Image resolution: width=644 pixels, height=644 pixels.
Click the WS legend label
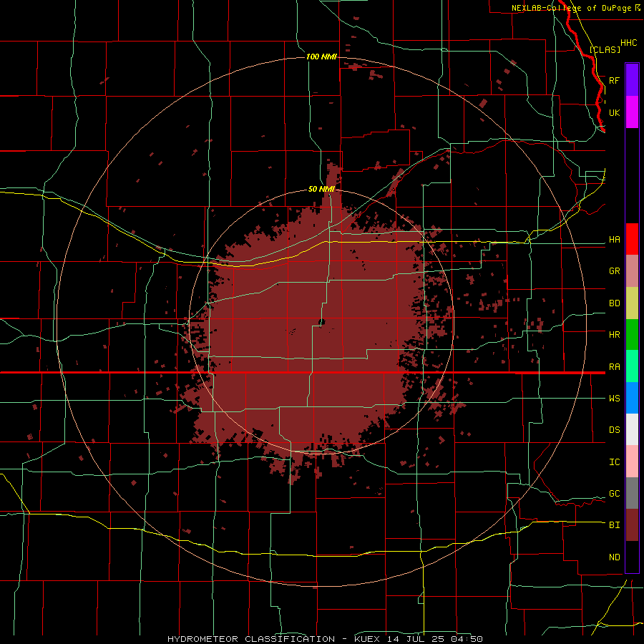click(614, 399)
